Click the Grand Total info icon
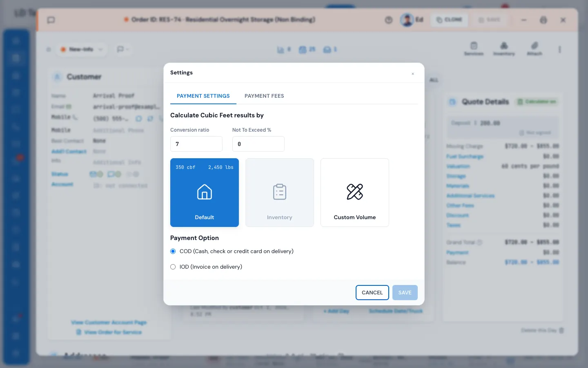Screen dimensions: 588x368 480,242
